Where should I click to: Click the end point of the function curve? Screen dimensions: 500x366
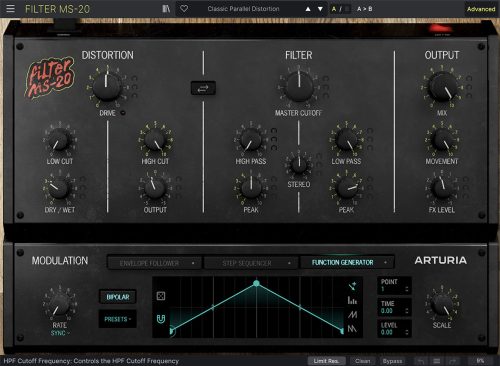(342, 331)
